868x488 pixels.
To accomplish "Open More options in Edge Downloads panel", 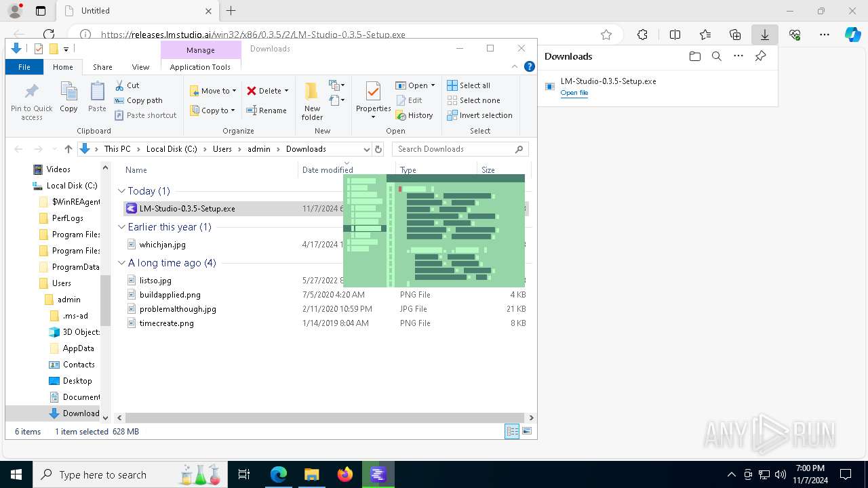I will coord(738,56).
